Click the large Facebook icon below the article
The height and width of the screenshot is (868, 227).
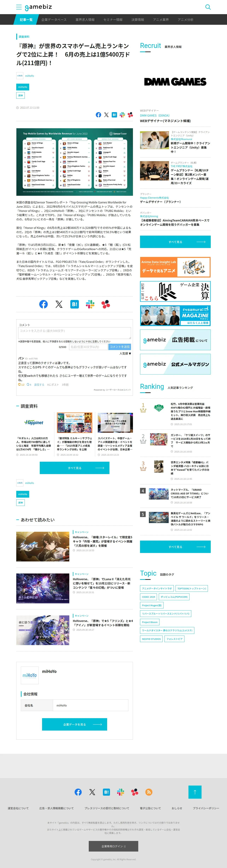click(x=43, y=304)
